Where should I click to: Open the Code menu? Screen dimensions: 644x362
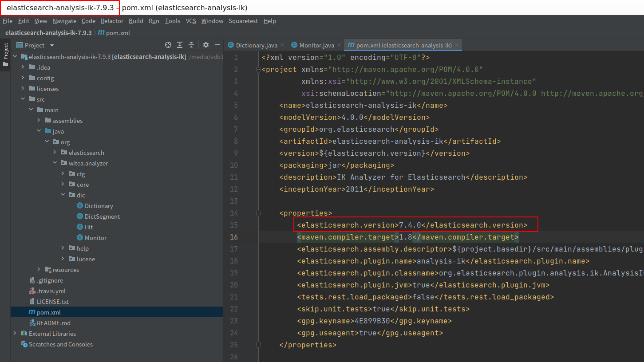(88, 21)
